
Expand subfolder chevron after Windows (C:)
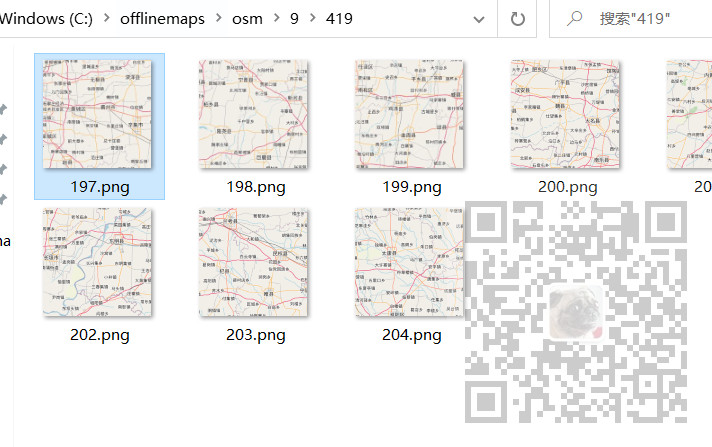click(x=107, y=18)
